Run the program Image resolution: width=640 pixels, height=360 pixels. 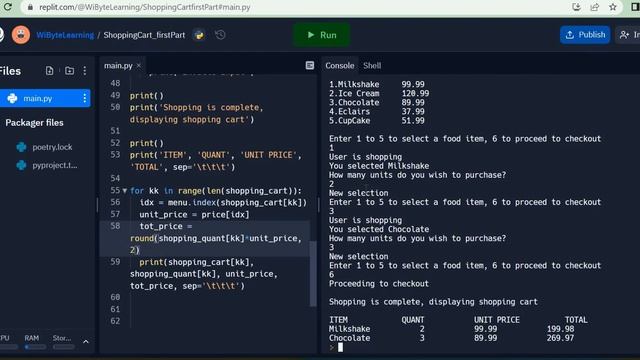tap(322, 35)
